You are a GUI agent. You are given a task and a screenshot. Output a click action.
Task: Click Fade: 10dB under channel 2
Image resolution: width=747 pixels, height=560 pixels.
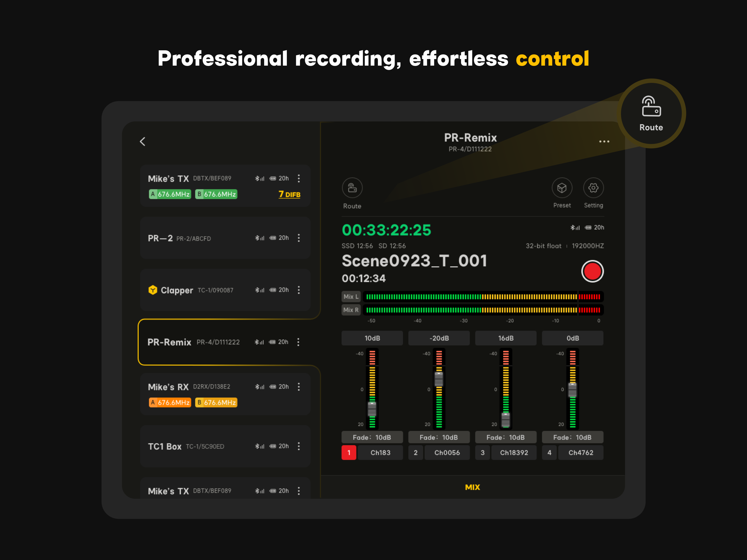439,437
